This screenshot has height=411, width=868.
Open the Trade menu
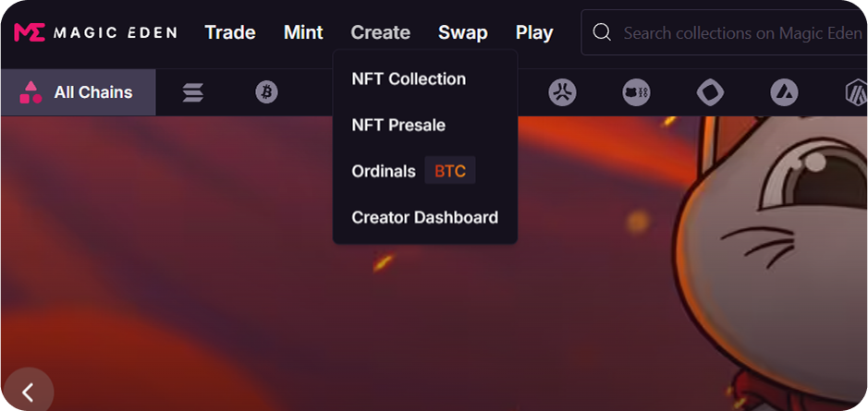230,32
